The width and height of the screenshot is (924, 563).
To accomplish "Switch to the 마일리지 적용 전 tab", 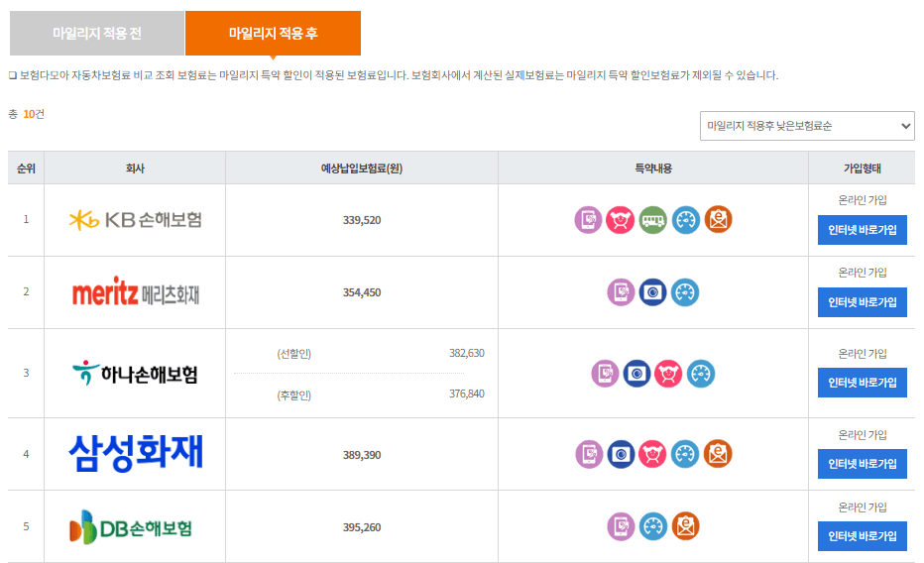I will coord(96,33).
